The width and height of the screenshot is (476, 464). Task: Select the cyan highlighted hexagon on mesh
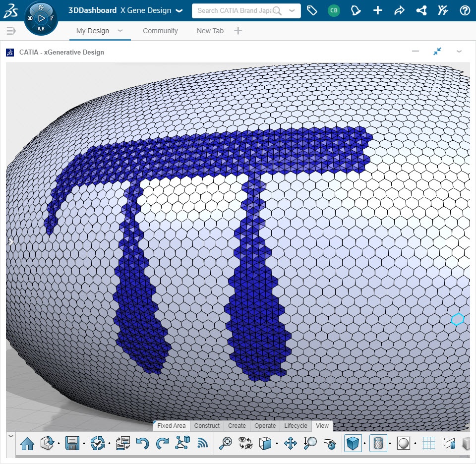(x=457, y=319)
